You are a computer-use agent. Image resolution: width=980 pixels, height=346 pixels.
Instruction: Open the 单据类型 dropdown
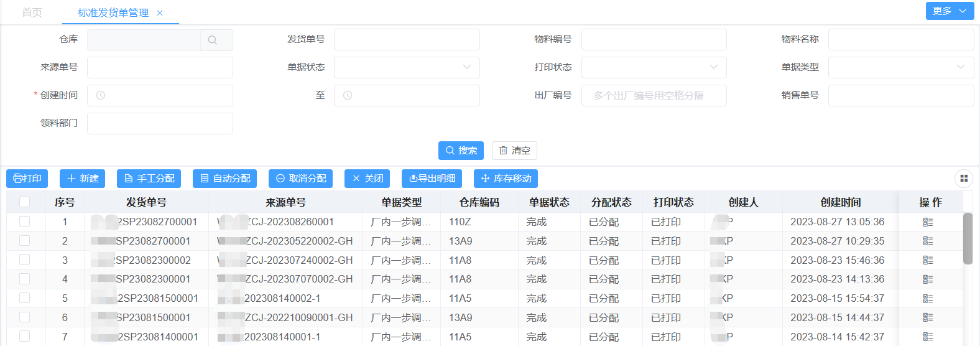900,67
